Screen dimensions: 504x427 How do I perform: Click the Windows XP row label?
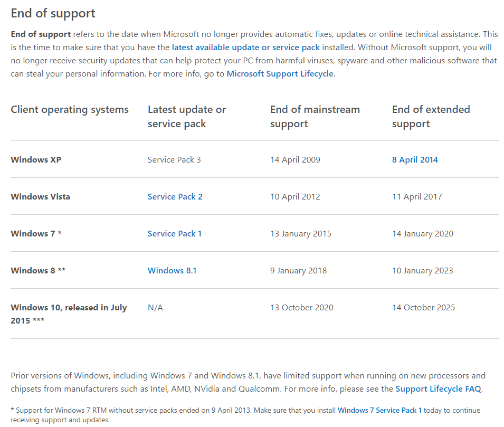click(36, 160)
